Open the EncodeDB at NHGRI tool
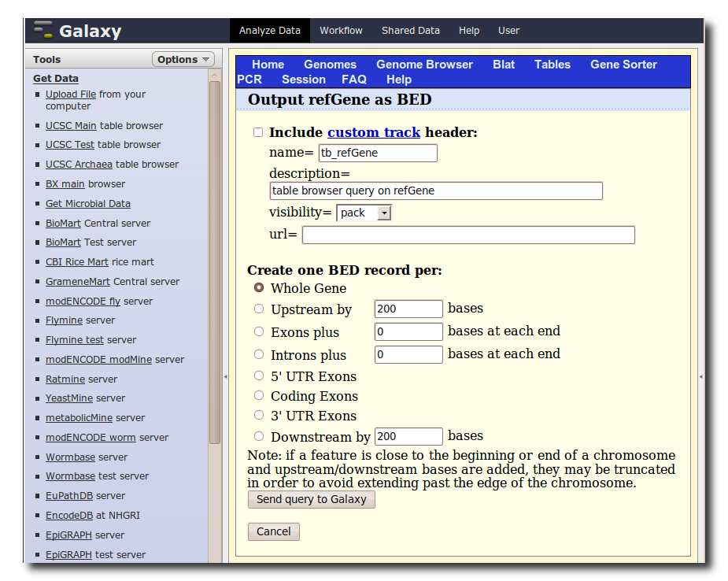The width and height of the screenshot is (728, 581). click(69, 516)
